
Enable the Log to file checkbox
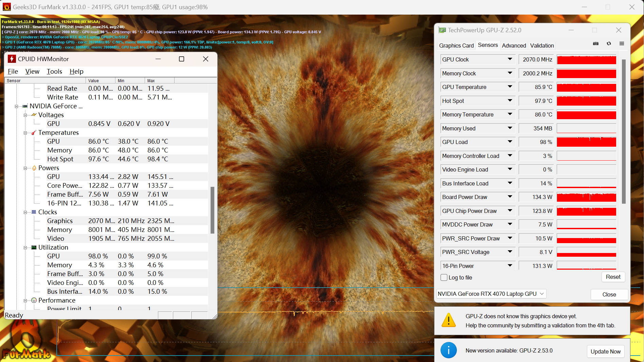(x=444, y=277)
